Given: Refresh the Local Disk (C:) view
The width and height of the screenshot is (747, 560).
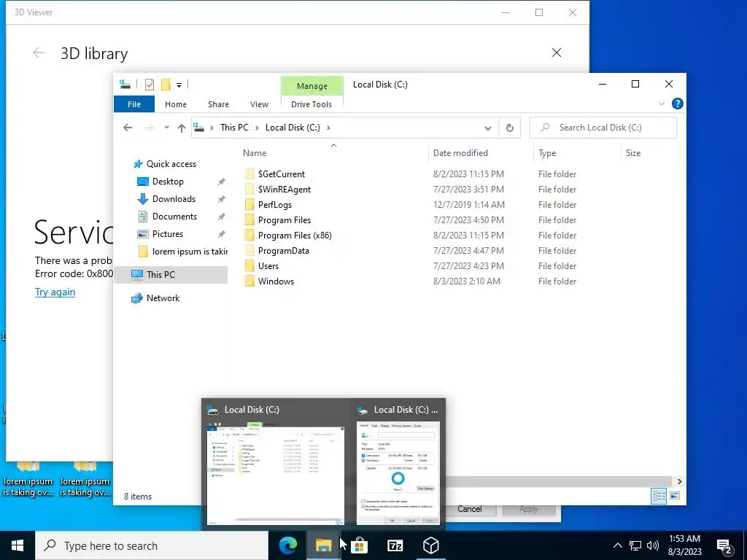Looking at the screenshot, I should [510, 128].
